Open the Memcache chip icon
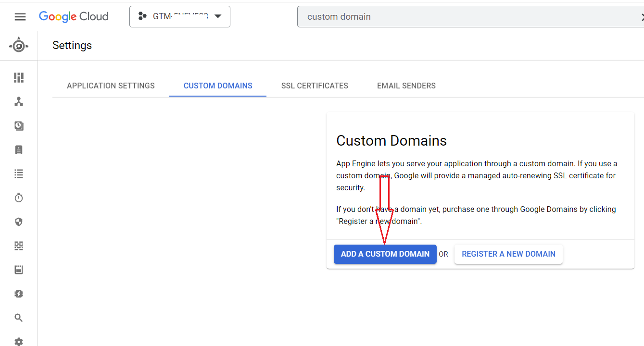The width and height of the screenshot is (644, 346). point(19,294)
